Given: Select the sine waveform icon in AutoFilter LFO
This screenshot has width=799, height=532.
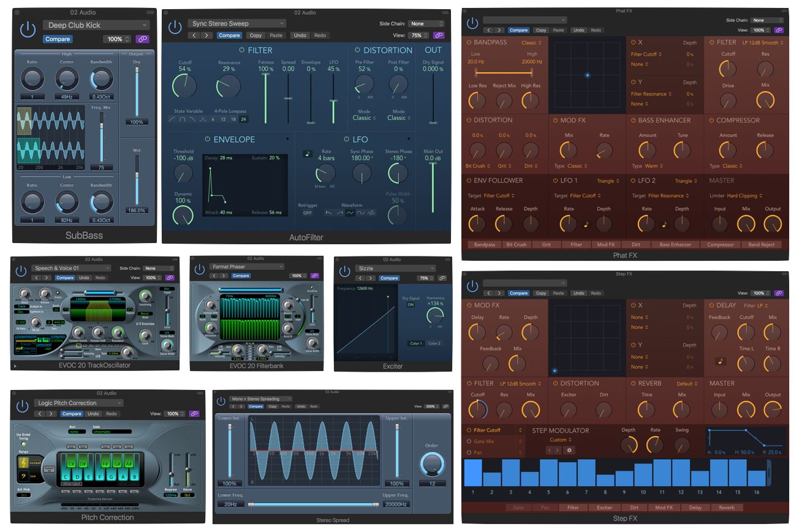Looking at the screenshot, I should click(350, 212).
